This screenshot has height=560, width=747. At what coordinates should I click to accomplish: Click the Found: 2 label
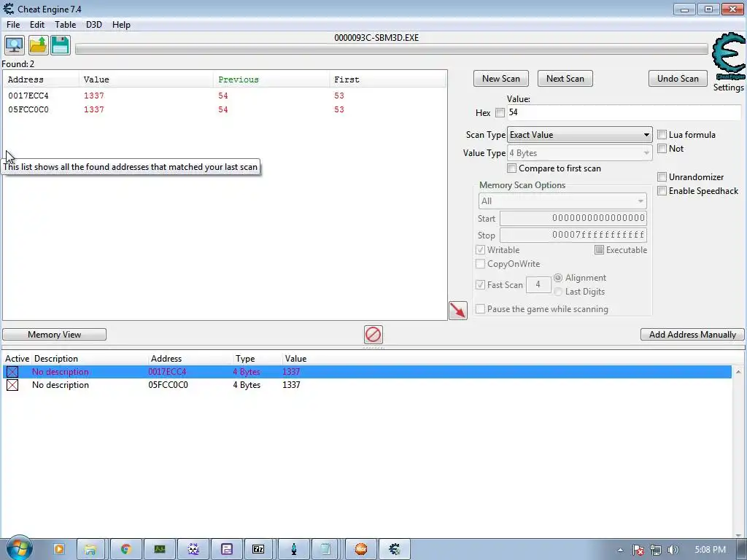click(x=18, y=64)
